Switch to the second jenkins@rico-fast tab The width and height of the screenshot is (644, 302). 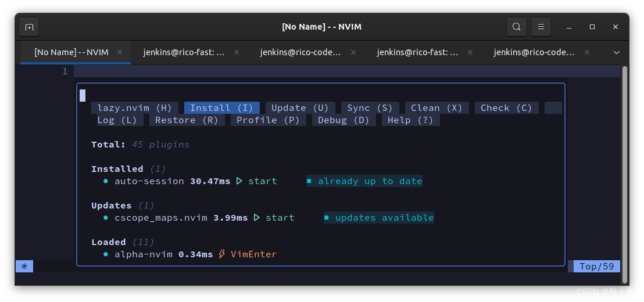[418, 52]
